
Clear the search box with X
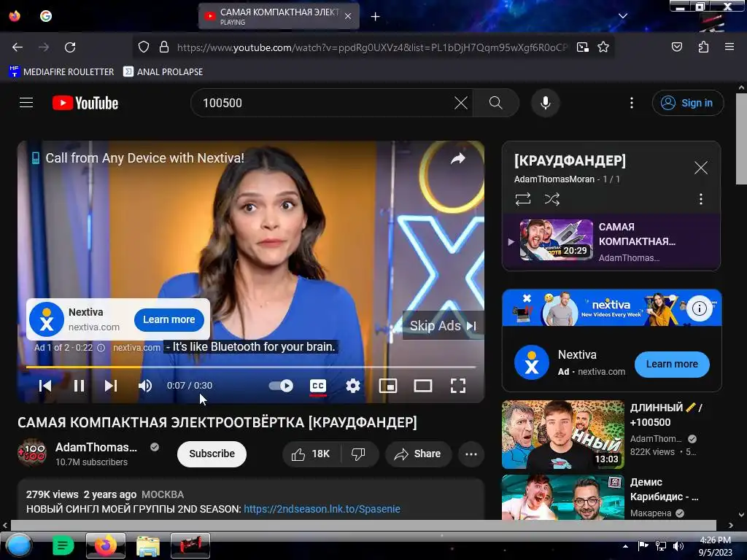pos(461,103)
